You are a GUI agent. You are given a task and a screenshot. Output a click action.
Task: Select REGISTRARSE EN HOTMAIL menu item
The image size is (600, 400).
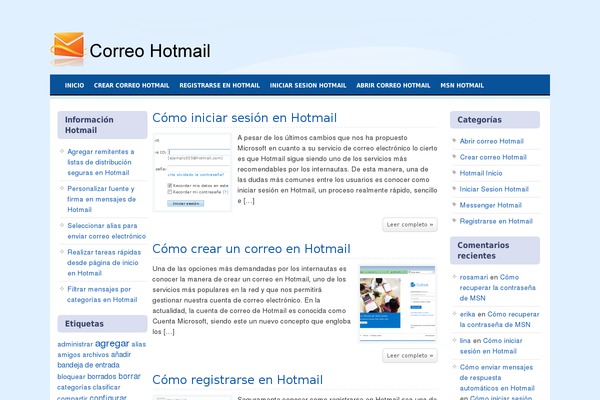point(219,85)
